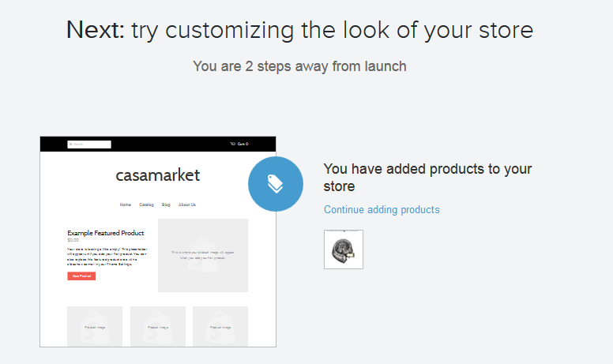This screenshot has width=613, height=364.
Task: Click Continue adding products link
Action: 382,209
